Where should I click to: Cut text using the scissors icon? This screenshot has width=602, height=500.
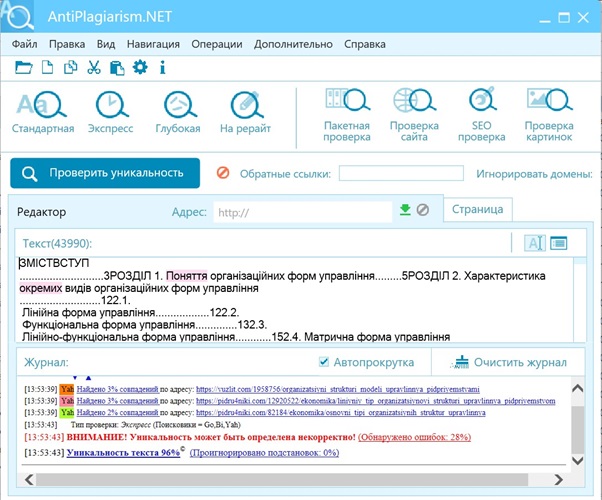pos(94,68)
